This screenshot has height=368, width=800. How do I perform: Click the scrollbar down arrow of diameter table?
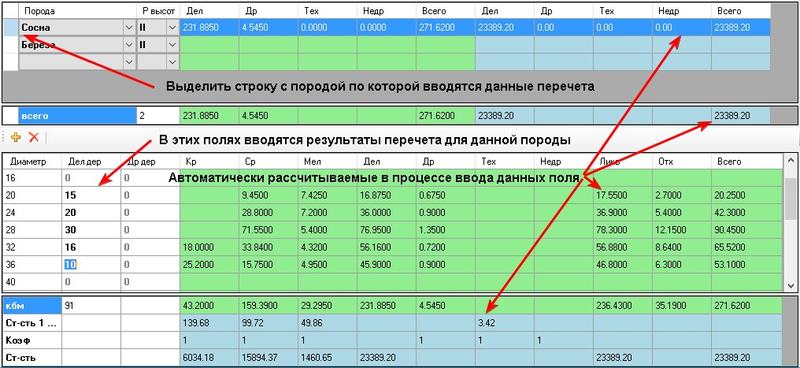pos(790,285)
